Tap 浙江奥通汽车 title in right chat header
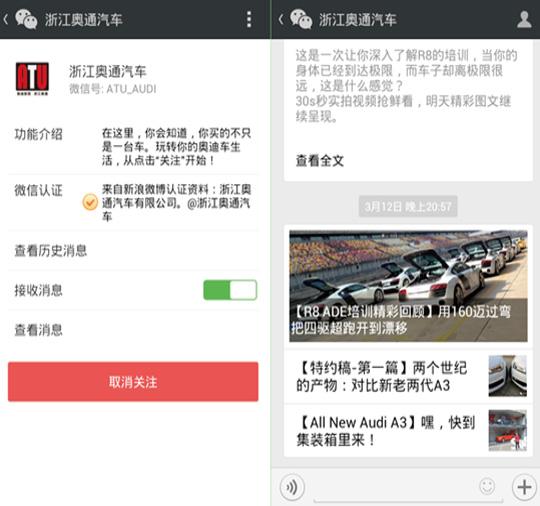The height and width of the screenshot is (506, 540). (357, 20)
